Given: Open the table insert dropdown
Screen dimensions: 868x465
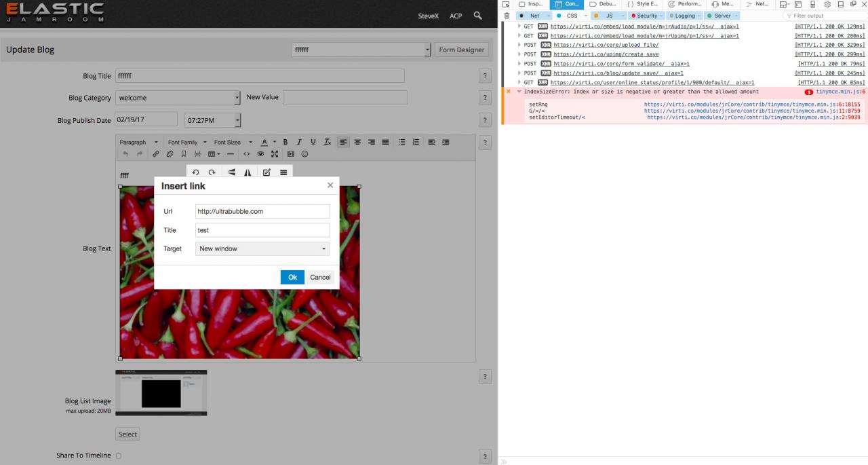Looking at the screenshot, I should 214,154.
